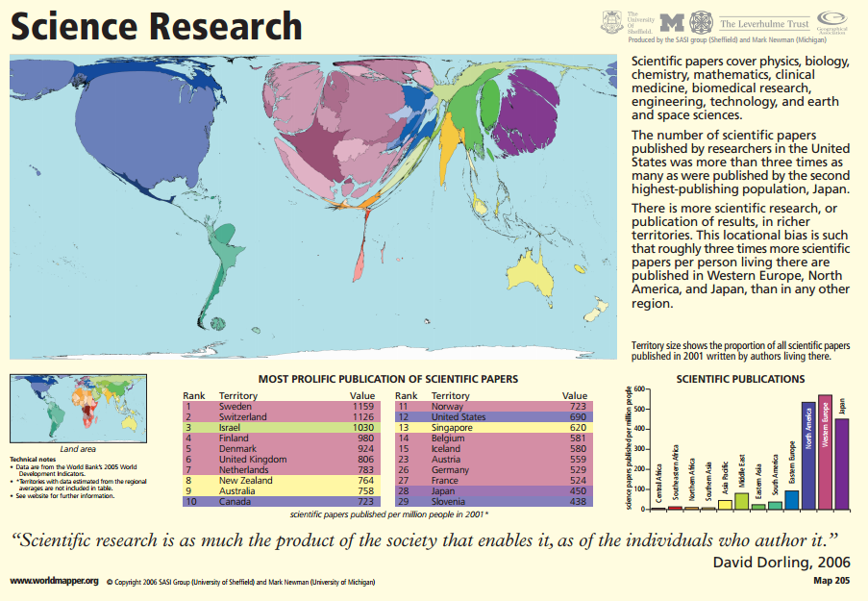Image resolution: width=868 pixels, height=601 pixels.
Task: Click the North America bar in chart
Action: point(808,456)
